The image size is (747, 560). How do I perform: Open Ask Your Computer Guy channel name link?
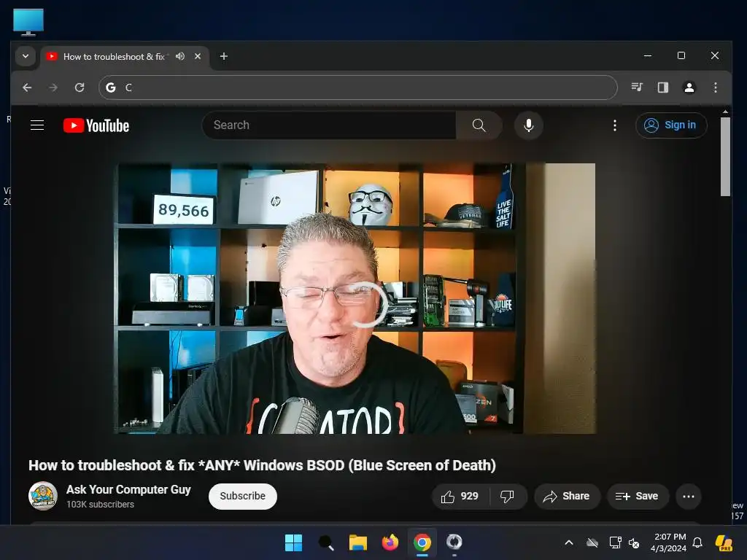pyautogui.click(x=128, y=489)
